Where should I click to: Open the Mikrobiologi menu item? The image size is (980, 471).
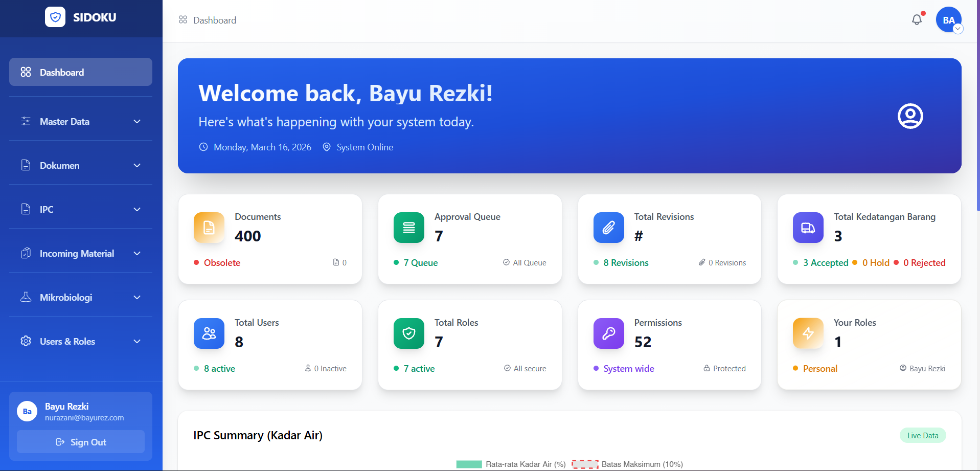[80, 297]
